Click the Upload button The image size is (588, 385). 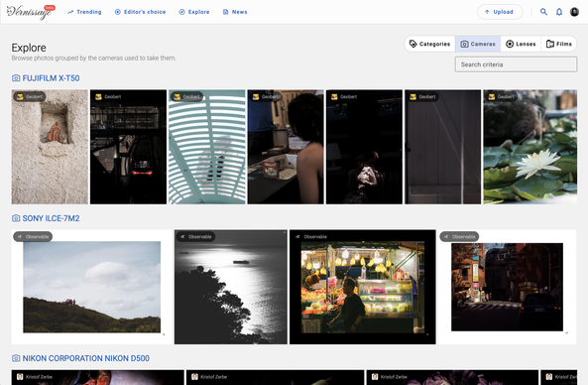(500, 12)
